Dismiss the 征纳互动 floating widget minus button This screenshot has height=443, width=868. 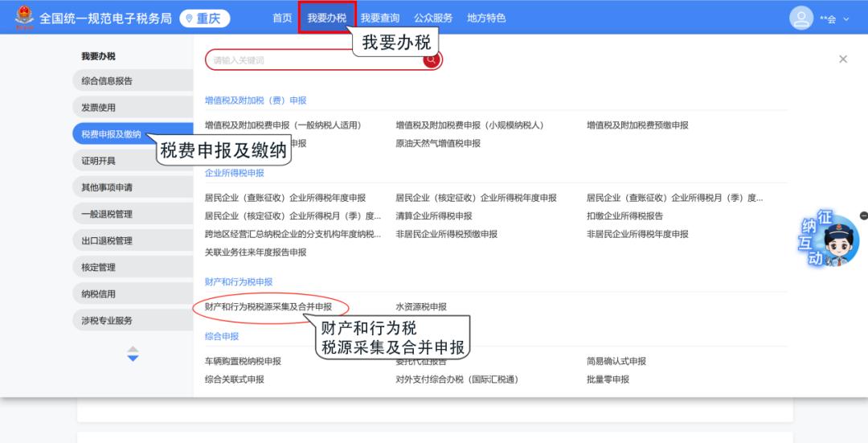click(863, 215)
